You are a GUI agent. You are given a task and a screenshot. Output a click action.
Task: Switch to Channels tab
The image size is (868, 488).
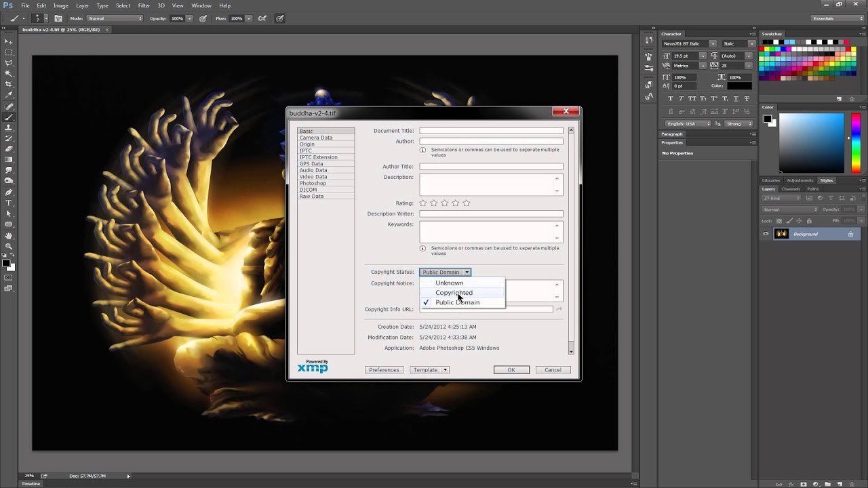(x=791, y=189)
